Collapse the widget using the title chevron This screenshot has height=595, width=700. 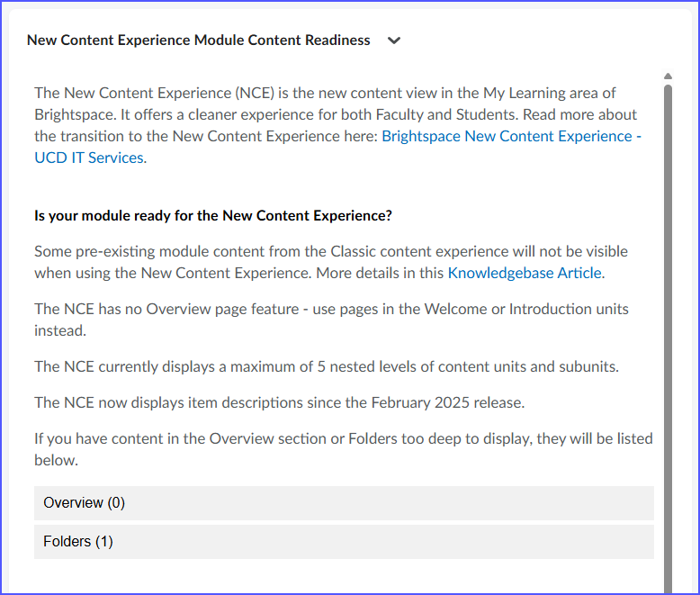click(393, 41)
